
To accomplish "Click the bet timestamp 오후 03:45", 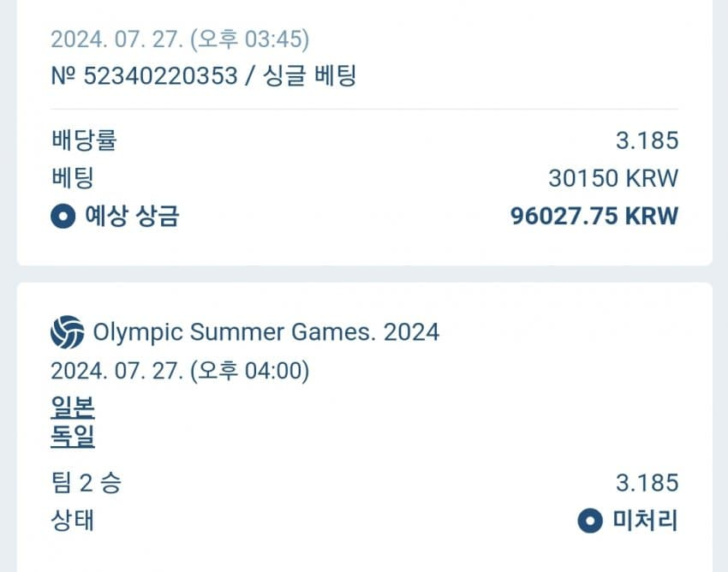I will 250,39.
